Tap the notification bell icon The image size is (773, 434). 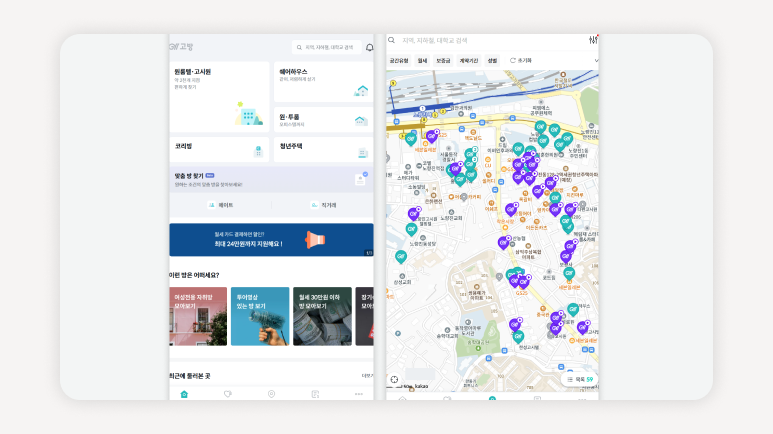pos(369,47)
